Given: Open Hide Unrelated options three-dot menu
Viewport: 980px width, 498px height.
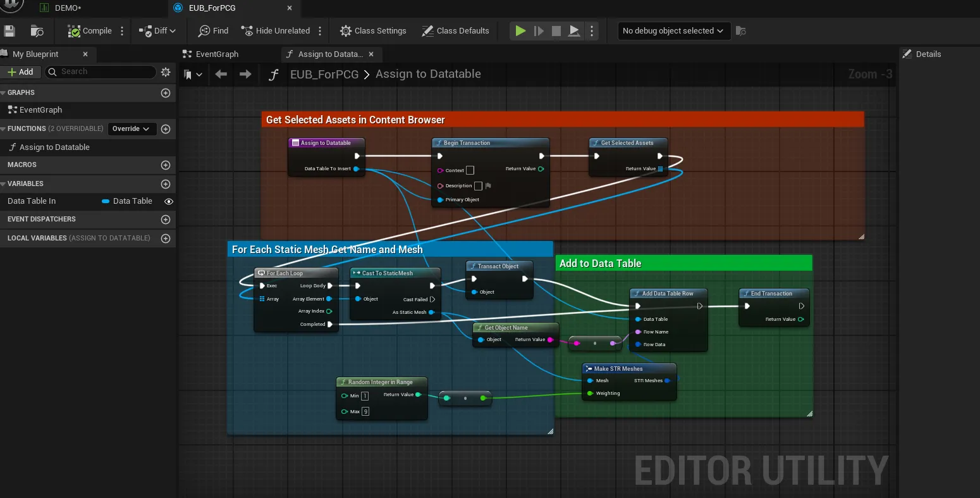Looking at the screenshot, I should coord(320,30).
